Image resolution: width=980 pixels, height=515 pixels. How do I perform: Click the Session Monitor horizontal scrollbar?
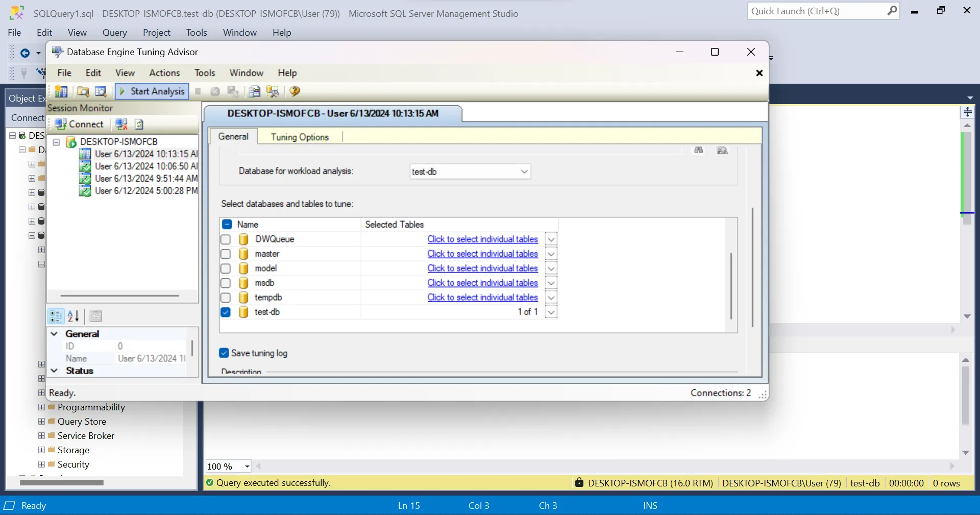[x=119, y=296]
